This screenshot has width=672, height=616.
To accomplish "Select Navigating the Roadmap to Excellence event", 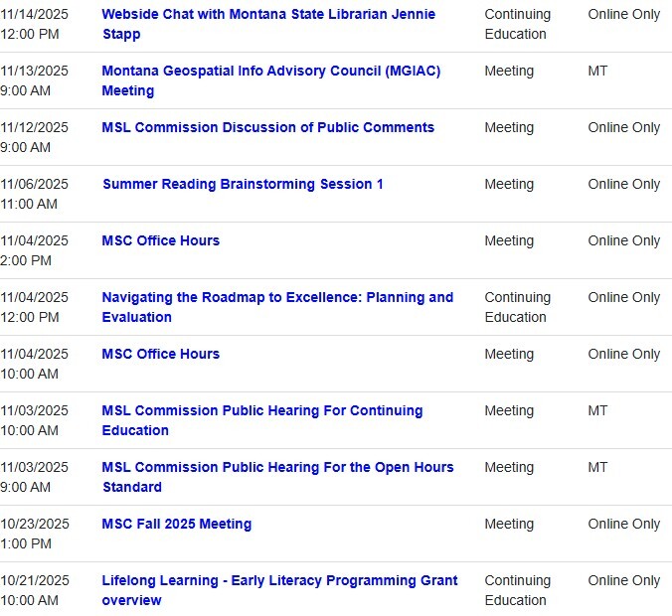I will pos(276,298).
